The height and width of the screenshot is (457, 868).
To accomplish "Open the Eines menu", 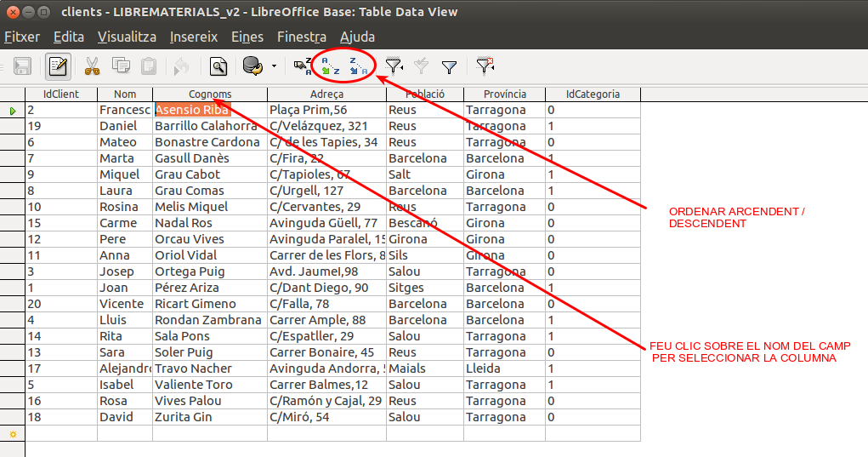I will [247, 37].
